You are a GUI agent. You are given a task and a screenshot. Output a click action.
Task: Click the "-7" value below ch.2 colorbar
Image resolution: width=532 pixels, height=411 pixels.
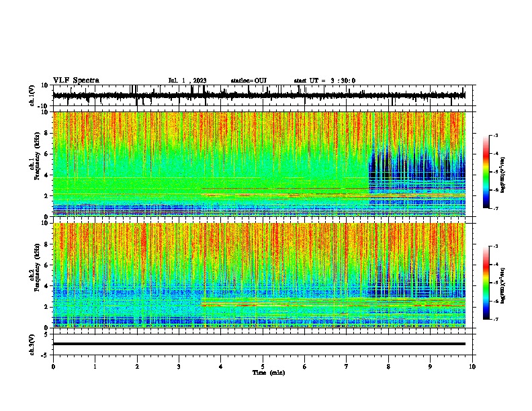(x=495, y=320)
